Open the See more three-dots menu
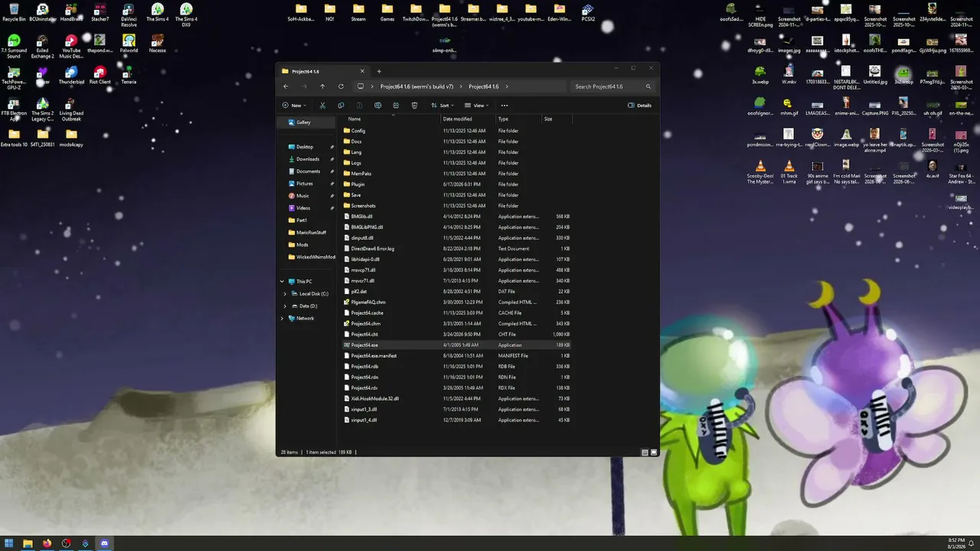This screenshot has height=551, width=980. (x=505, y=106)
